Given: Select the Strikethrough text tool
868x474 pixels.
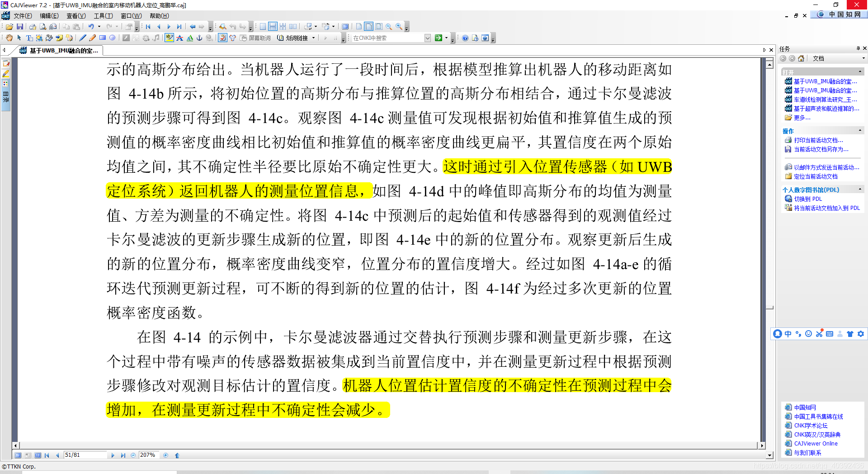Looking at the screenshot, I should pos(179,38).
